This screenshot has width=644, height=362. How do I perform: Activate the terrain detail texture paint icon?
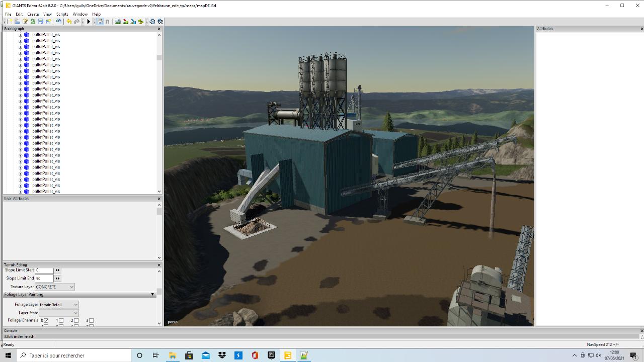click(125, 22)
